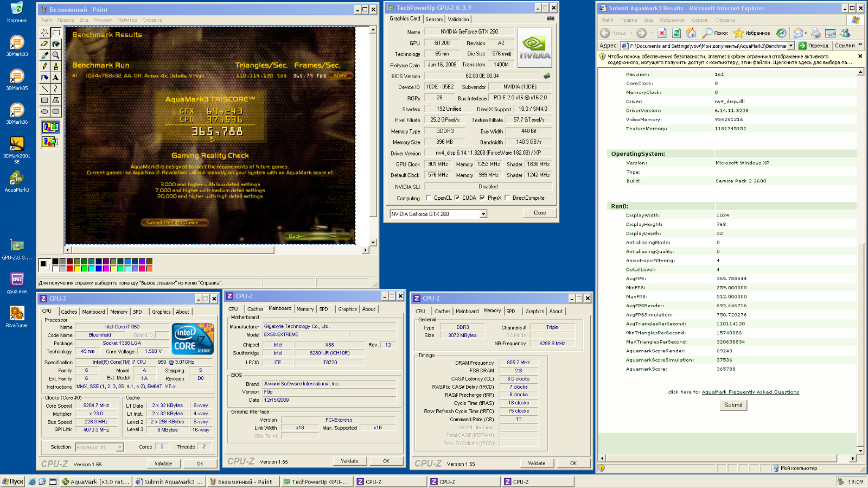Click the Refresh icon in Internet Explorer

point(676,33)
